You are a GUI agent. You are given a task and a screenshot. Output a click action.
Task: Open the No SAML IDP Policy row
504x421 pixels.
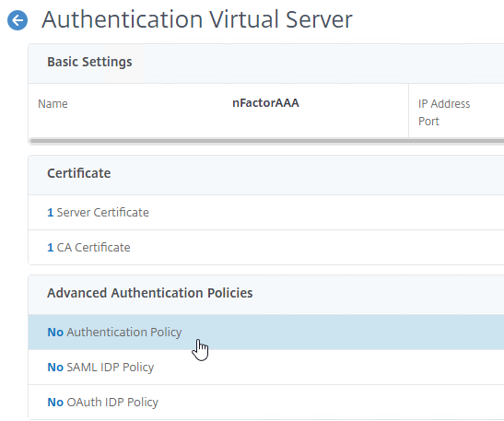[x=266, y=368]
